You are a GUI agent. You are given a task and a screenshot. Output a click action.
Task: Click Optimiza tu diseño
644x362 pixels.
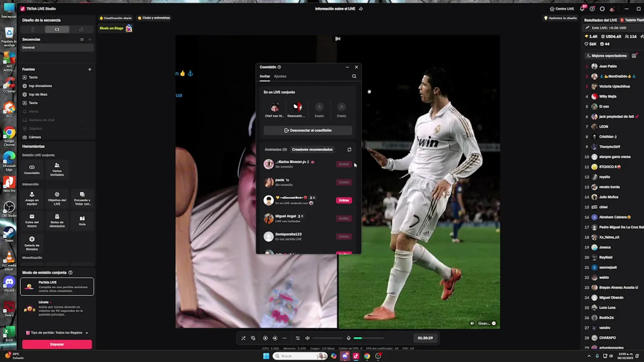click(560, 18)
